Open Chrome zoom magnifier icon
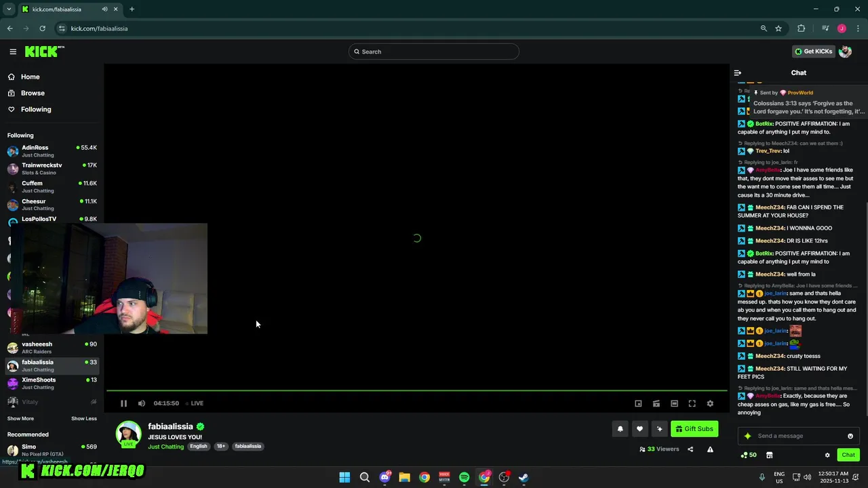868x488 pixels. pos(764,28)
